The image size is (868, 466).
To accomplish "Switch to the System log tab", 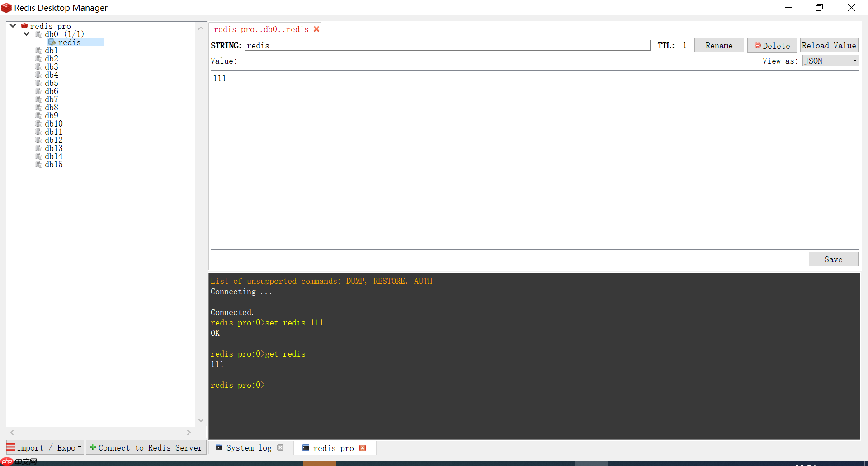I will pyautogui.click(x=249, y=447).
